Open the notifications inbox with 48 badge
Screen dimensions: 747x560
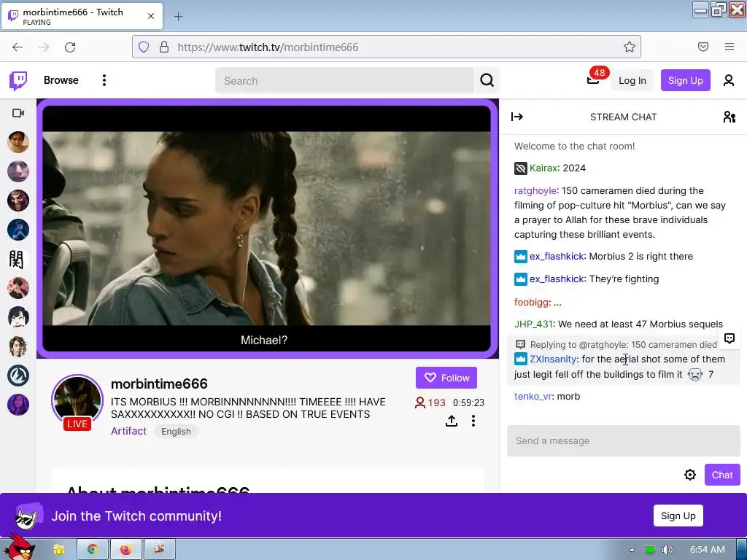click(x=593, y=79)
